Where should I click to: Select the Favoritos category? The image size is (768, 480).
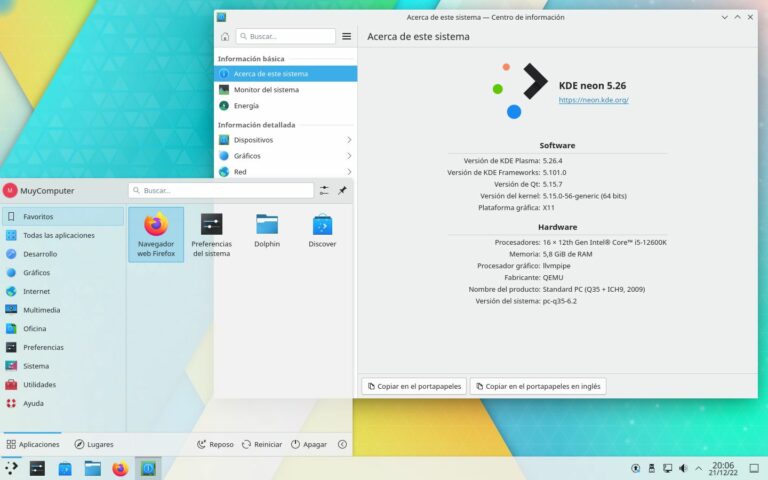click(63, 216)
